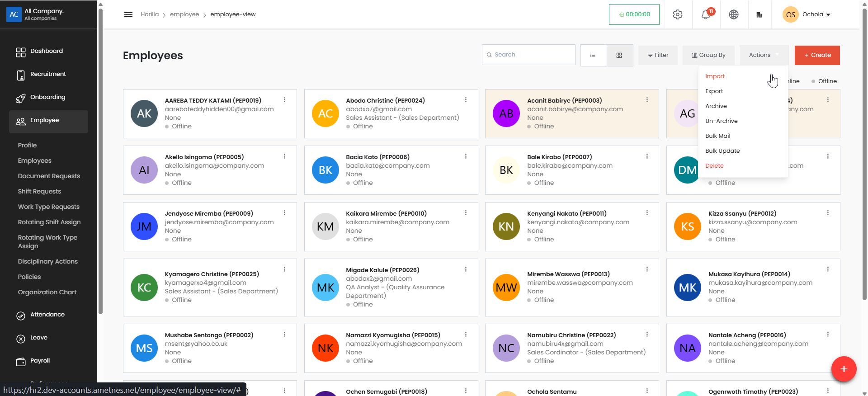Filter by Offline status legend
Screen dimensions: 868x396
click(824, 81)
